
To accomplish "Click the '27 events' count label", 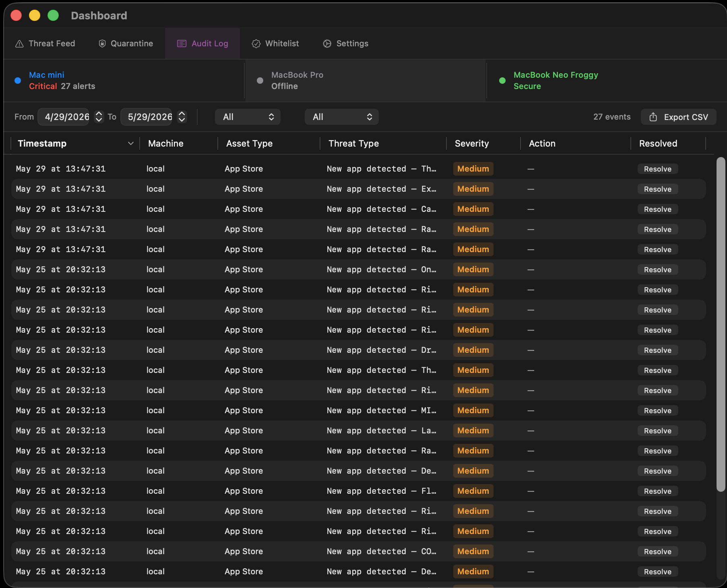I will [x=612, y=117].
